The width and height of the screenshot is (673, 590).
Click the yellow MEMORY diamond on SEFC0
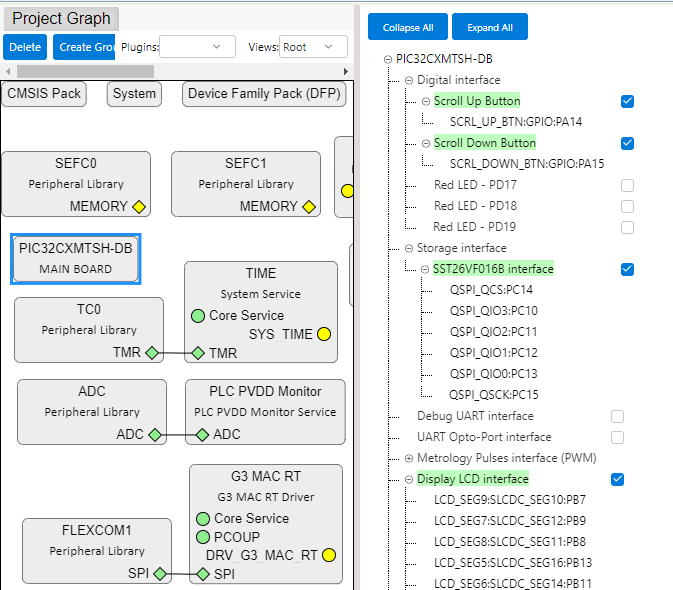click(x=139, y=207)
